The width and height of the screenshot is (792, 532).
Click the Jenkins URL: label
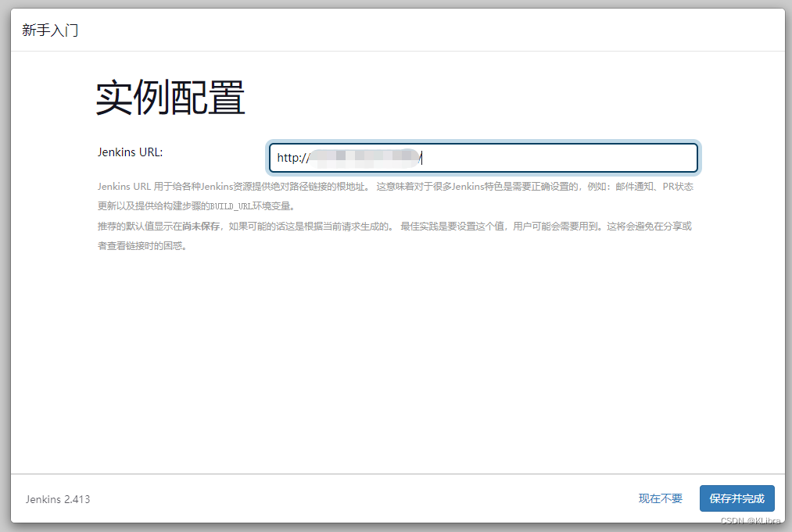click(x=130, y=152)
